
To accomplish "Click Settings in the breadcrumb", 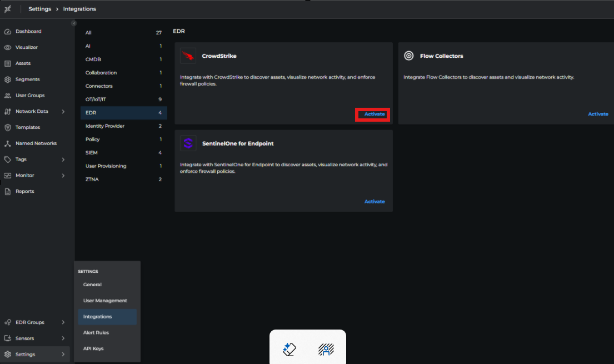I will coord(39,9).
